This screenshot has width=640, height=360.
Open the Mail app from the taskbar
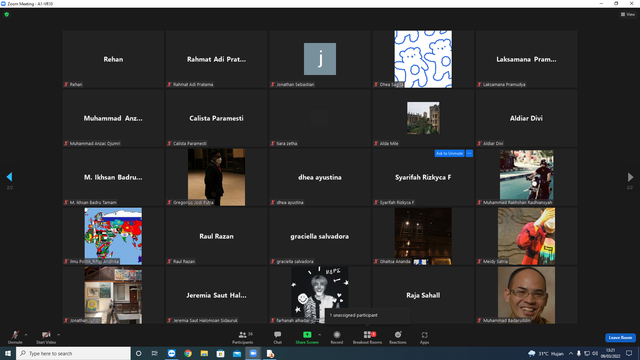[x=237, y=353]
